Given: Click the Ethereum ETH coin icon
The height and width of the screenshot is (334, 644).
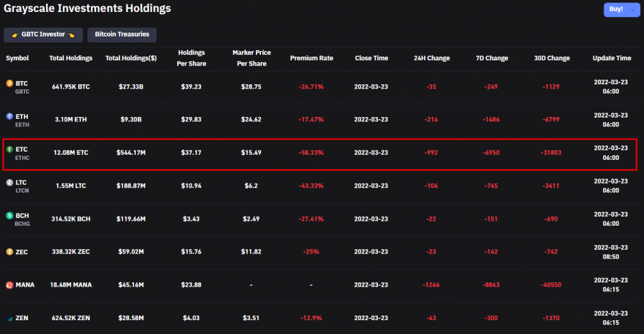Looking at the screenshot, I should pyautogui.click(x=9, y=116).
